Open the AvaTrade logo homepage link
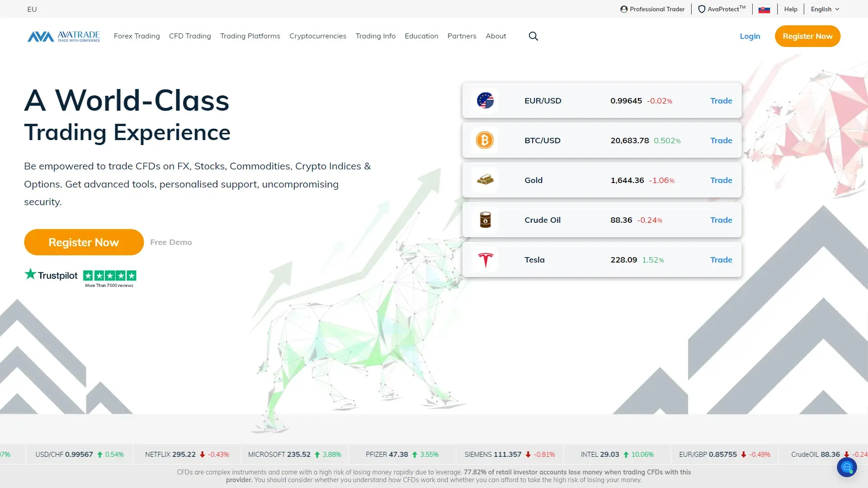The image size is (868, 488). click(x=64, y=36)
